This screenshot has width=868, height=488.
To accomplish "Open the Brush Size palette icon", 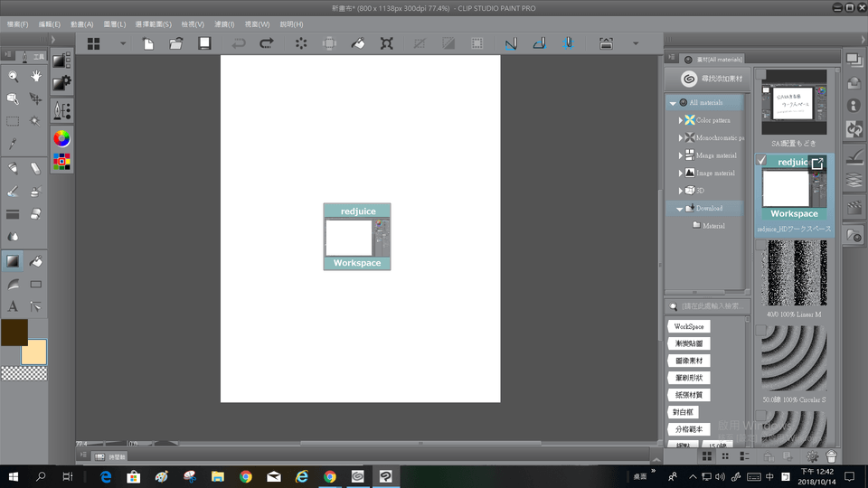I will coord(61,110).
